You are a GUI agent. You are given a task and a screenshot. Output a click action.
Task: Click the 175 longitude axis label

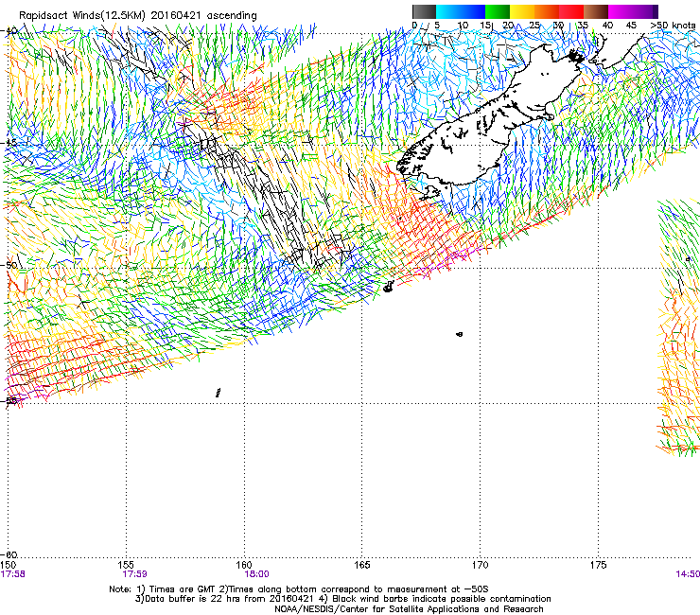[598, 565]
